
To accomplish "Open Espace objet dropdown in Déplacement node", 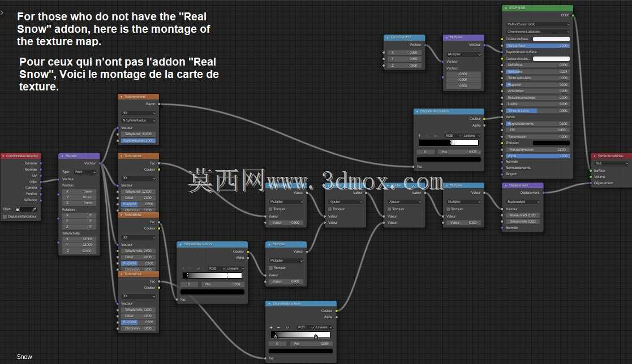I will (x=522, y=202).
